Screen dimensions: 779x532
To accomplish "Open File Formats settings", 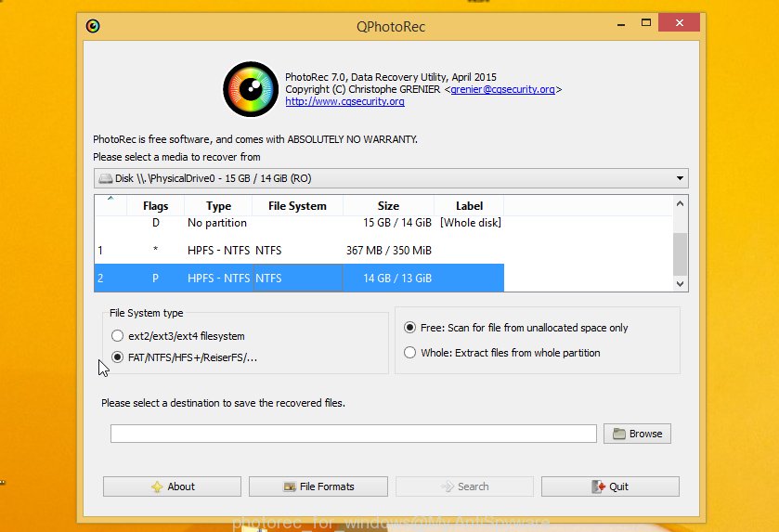I will tap(318, 487).
